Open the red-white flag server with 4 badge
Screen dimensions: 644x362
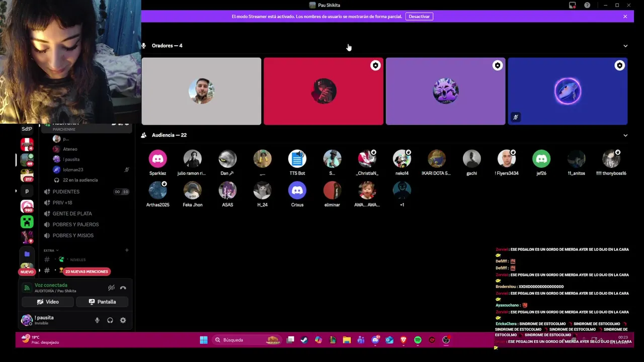tap(27, 144)
